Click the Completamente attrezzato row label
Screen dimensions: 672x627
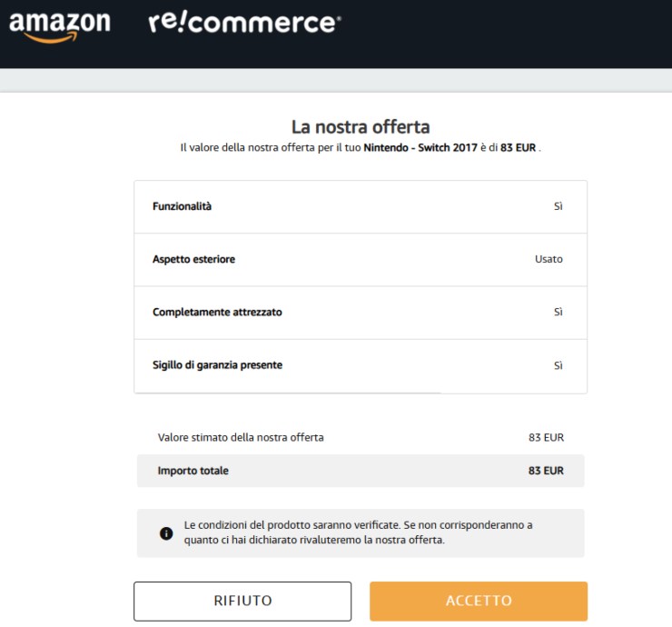217,312
